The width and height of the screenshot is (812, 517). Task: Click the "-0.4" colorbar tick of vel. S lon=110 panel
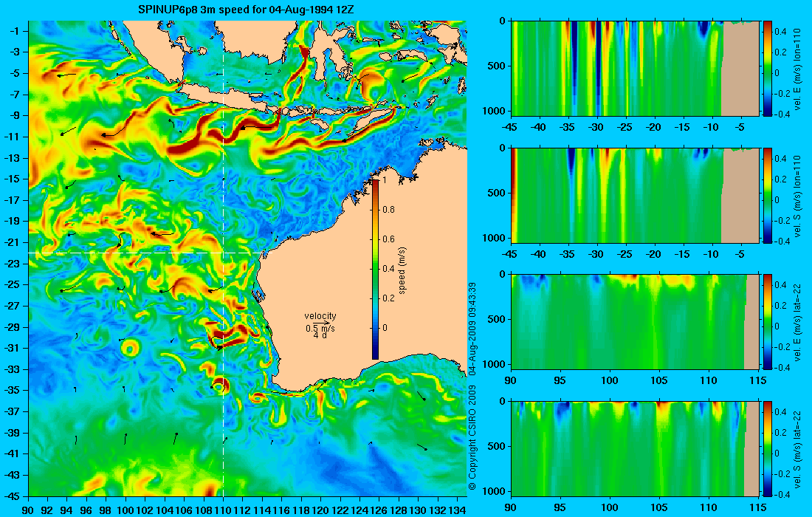tap(781, 242)
